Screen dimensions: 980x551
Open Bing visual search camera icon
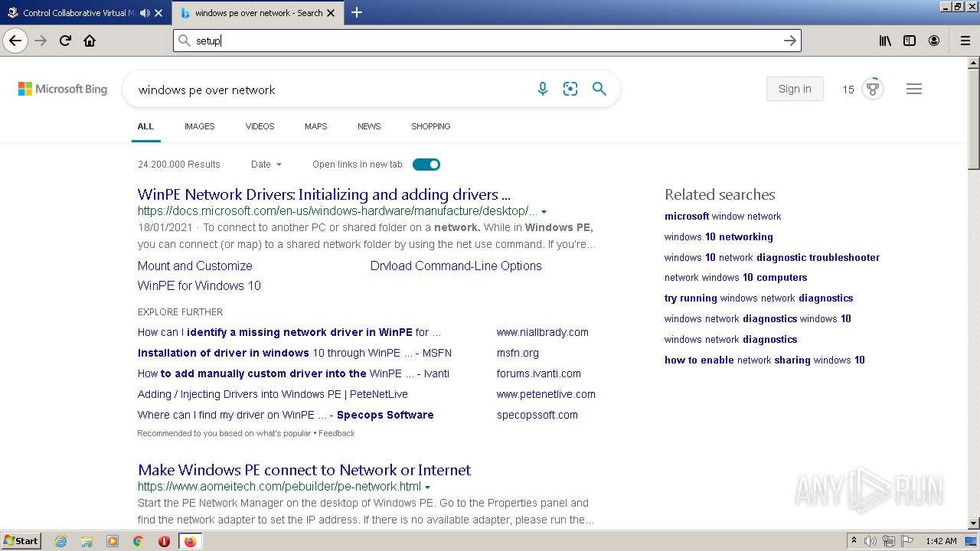pos(570,89)
